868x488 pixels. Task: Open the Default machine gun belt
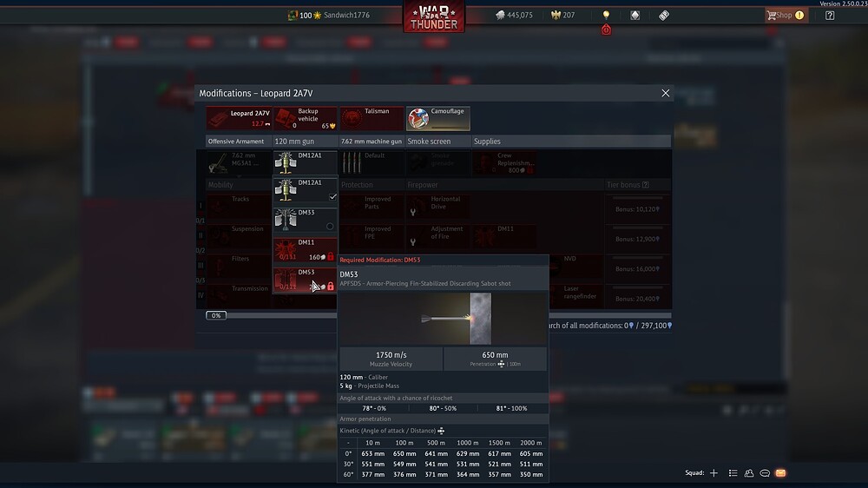(x=372, y=163)
